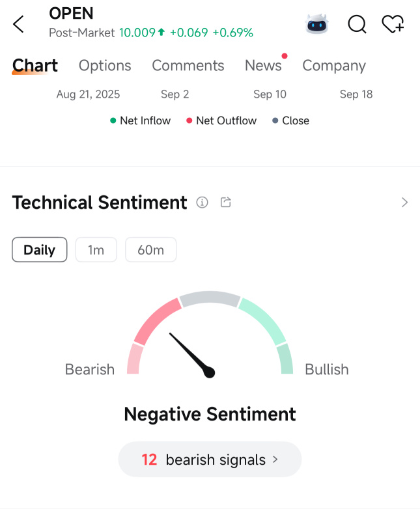Tap the Close legend label

[295, 120]
